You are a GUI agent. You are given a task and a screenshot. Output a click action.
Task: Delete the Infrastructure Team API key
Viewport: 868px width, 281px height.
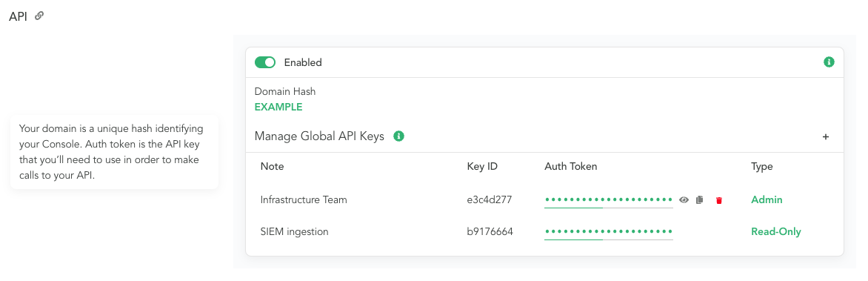[719, 200]
